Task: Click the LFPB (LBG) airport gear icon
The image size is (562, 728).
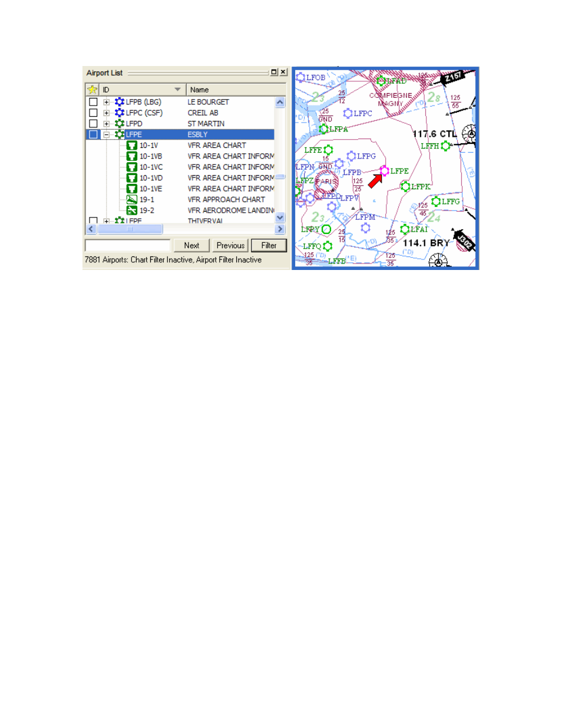Action: pyautogui.click(x=120, y=102)
